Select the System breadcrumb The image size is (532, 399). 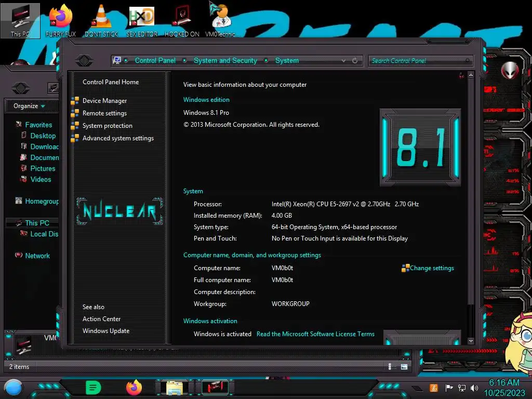tap(287, 60)
